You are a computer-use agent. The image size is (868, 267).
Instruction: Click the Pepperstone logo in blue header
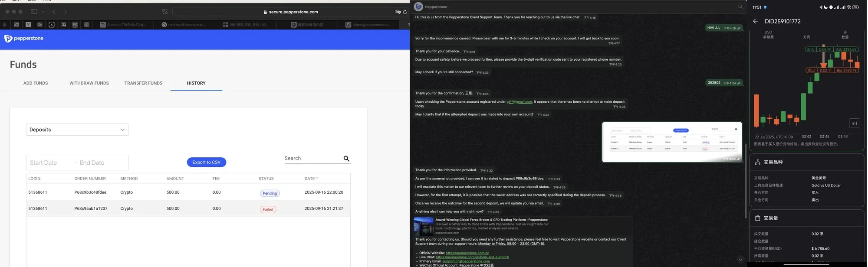[x=24, y=39]
